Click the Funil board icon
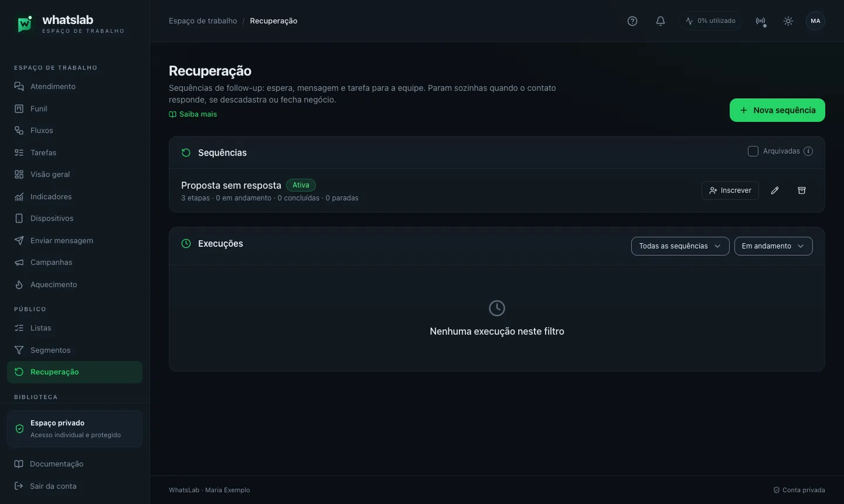Viewport: 844px width, 504px height. 19,108
